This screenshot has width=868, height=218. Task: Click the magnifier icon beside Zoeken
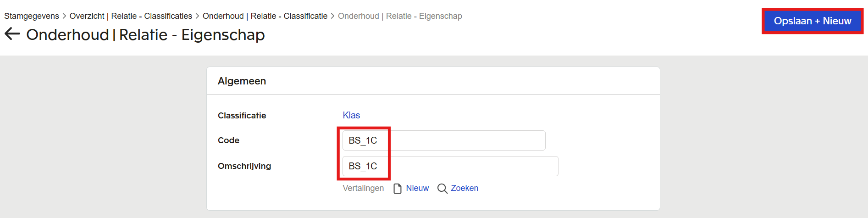pos(442,189)
